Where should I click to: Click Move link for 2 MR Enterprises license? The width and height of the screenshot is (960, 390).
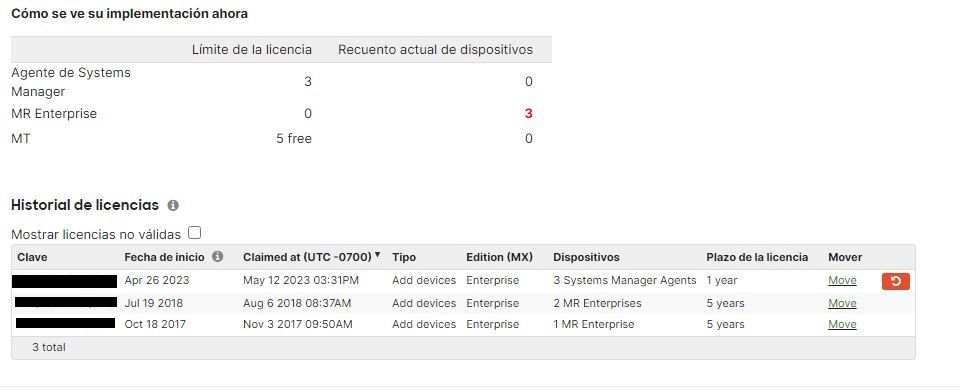click(x=842, y=303)
